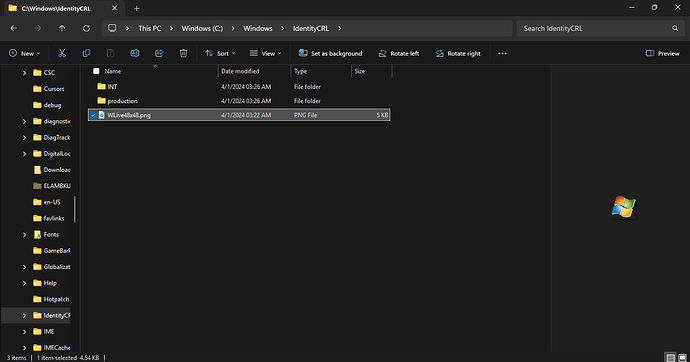Click the Paste clipboard icon
The height and width of the screenshot is (362, 690).
(110, 53)
